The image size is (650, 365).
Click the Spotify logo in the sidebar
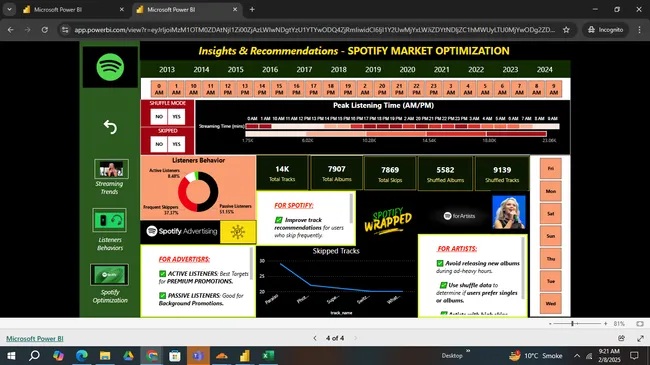[110, 67]
